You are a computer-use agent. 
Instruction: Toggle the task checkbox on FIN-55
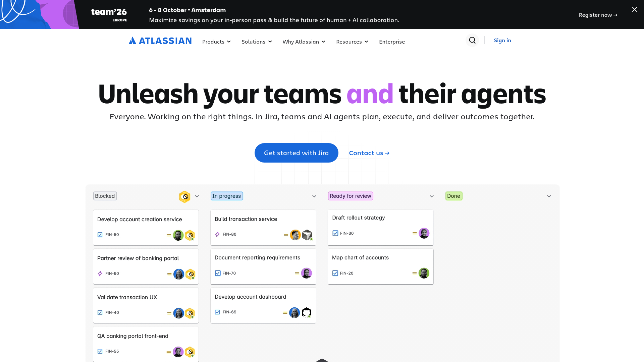100,351
